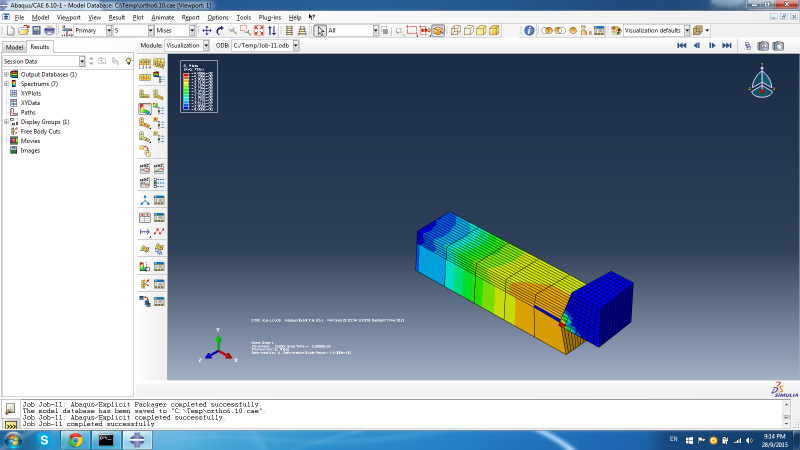Click the contour legend color spectrum
This screenshot has width=800, height=450.
click(x=186, y=91)
